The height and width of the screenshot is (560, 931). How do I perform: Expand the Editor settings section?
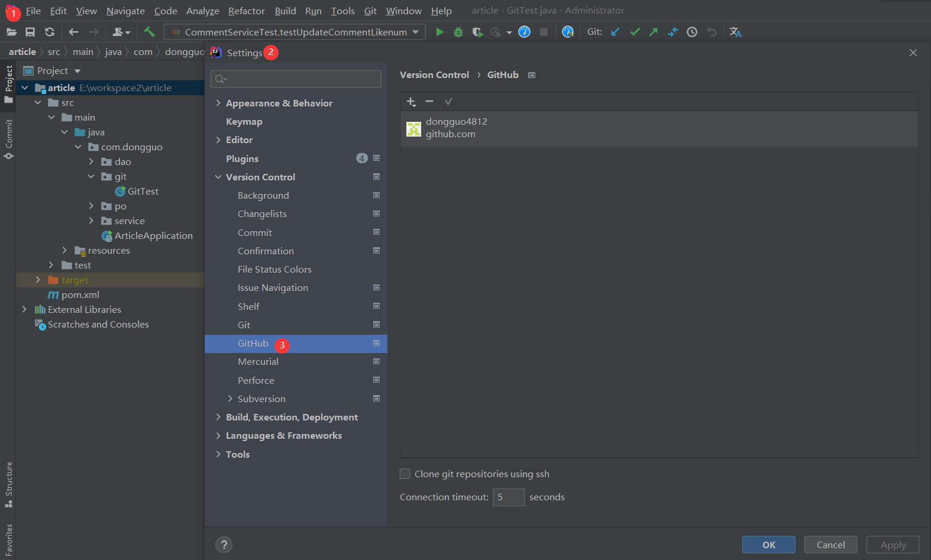point(218,140)
